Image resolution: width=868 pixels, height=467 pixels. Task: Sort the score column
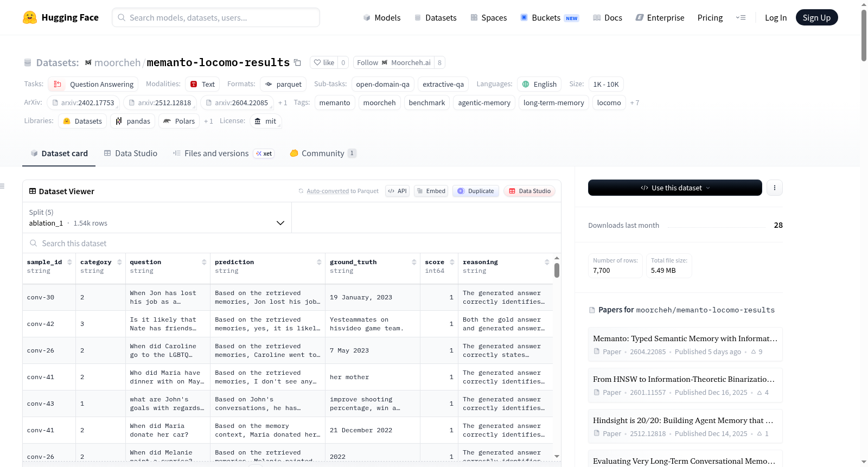pyautogui.click(x=452, y=262)
